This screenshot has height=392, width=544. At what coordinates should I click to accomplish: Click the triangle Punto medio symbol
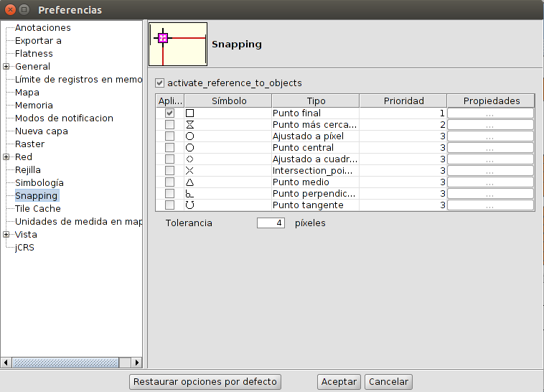190,182
